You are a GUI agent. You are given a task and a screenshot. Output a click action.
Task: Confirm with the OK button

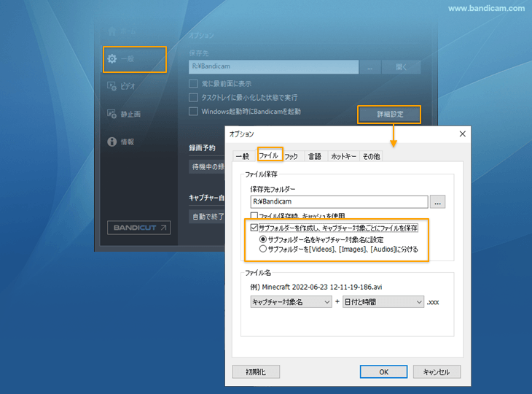pyautogui.click(x=384, y=372)
